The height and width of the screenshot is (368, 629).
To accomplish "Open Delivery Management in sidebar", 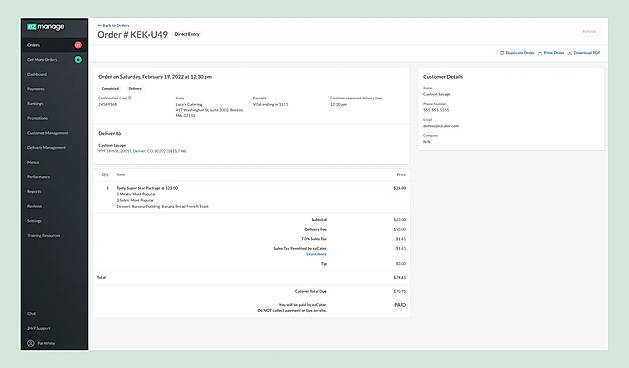I will pyautogui.click(x=46, y=148).
